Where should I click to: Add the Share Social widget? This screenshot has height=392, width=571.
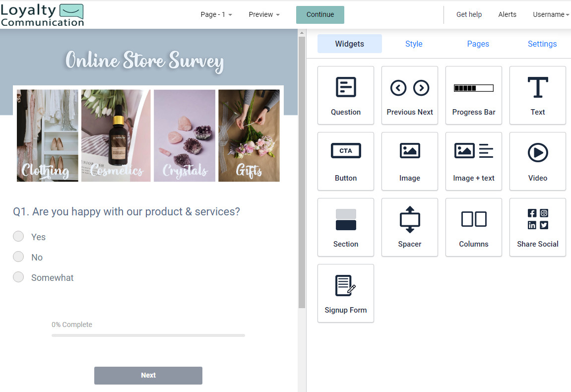pyautogui.click(x=537, y=227)
